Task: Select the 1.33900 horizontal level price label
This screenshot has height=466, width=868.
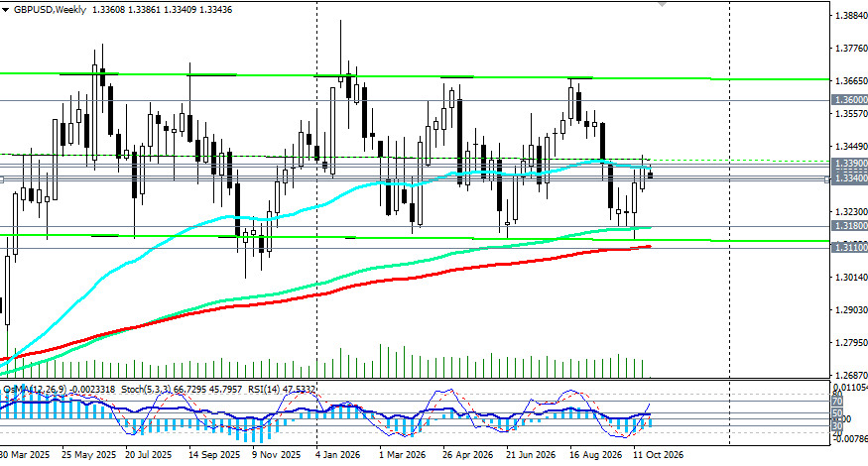Action: 850,164
